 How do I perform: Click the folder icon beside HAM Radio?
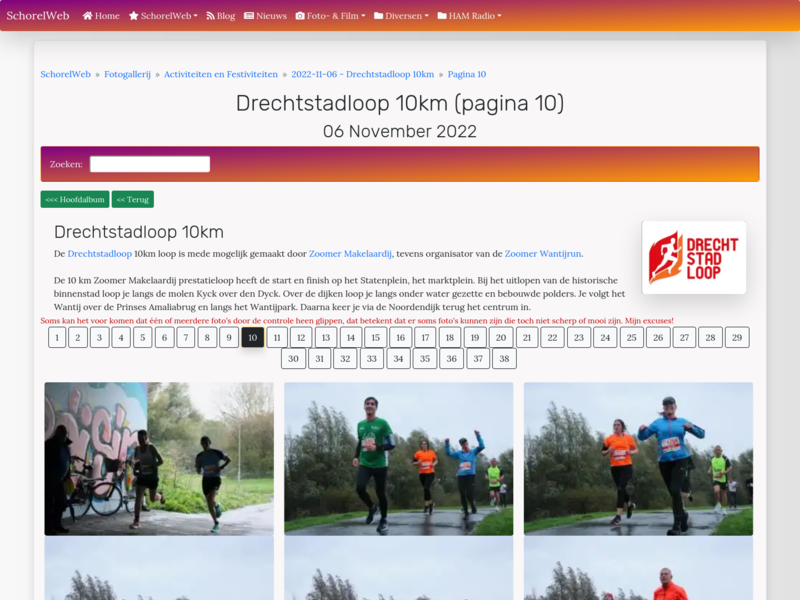[x=442, y=16]
